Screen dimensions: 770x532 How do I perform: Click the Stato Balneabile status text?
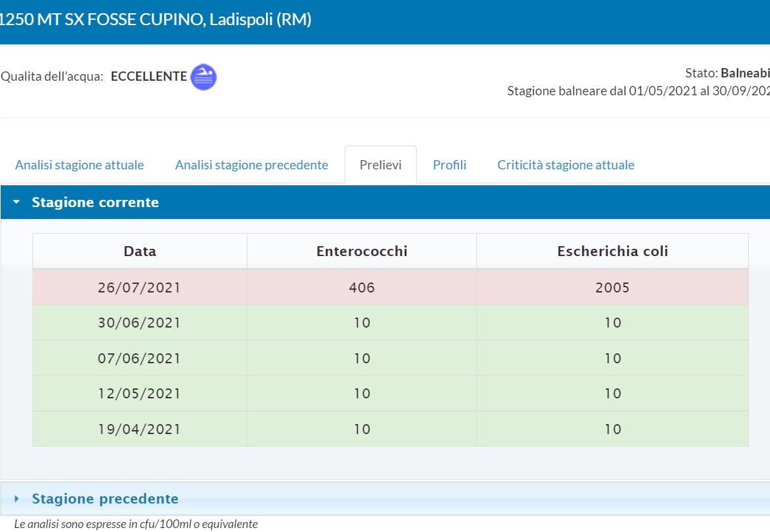727,73
